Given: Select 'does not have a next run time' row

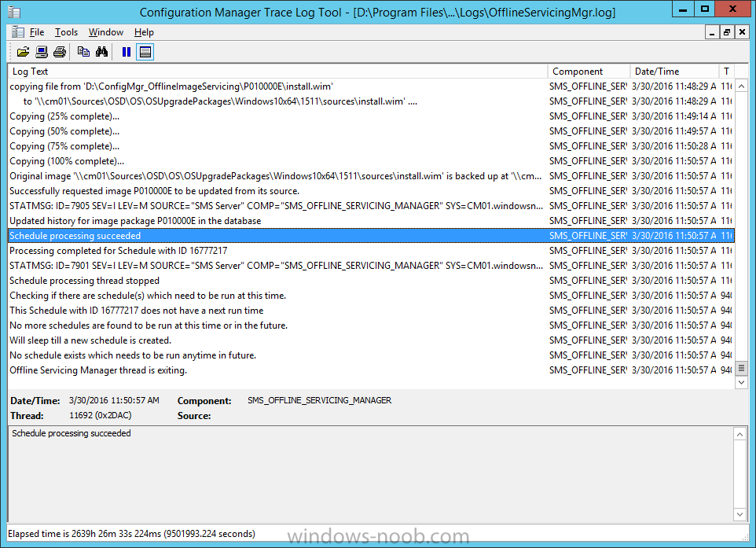Looking at the screenshot, I should point(371,311).
